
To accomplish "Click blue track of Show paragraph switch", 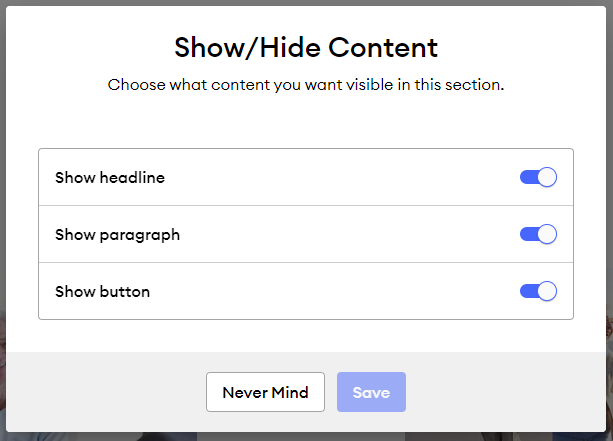I will 527,235.
